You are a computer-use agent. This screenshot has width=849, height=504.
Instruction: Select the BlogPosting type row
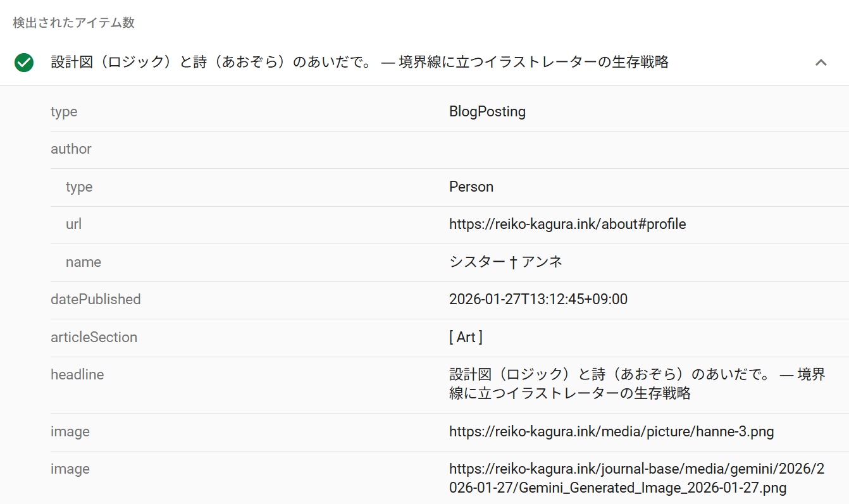click(486, 111)
